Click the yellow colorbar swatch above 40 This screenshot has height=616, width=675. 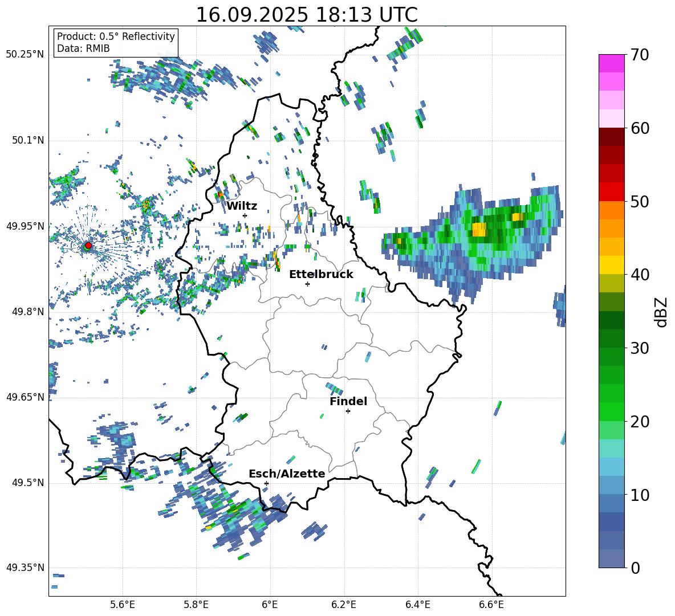coord(611,265)
